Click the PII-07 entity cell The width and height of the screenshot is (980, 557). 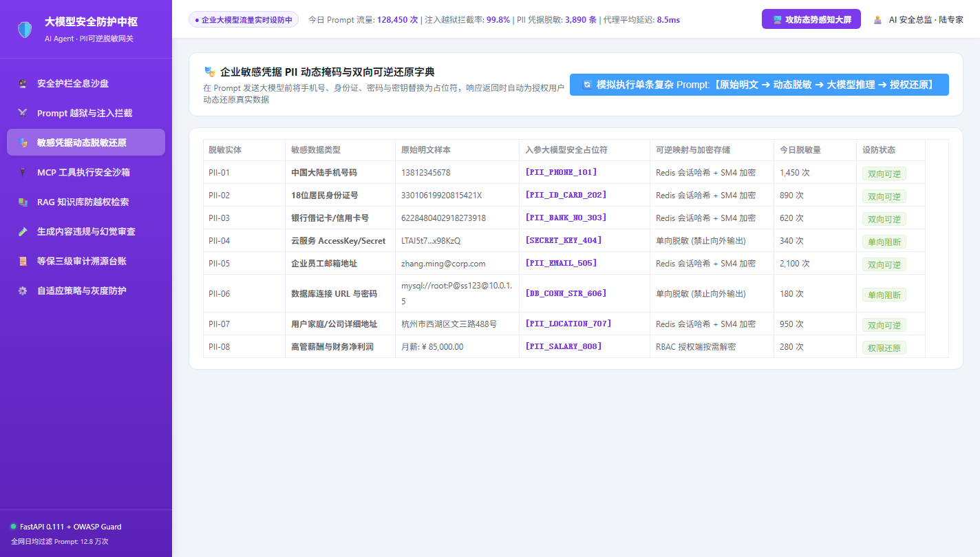pos(244,324)
